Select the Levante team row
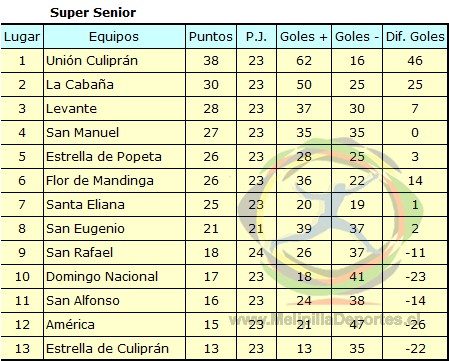 click(x=224, y=109)
